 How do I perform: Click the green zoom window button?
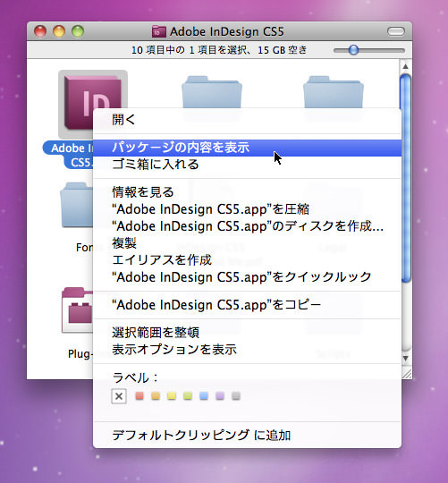[x=78, y=31]
